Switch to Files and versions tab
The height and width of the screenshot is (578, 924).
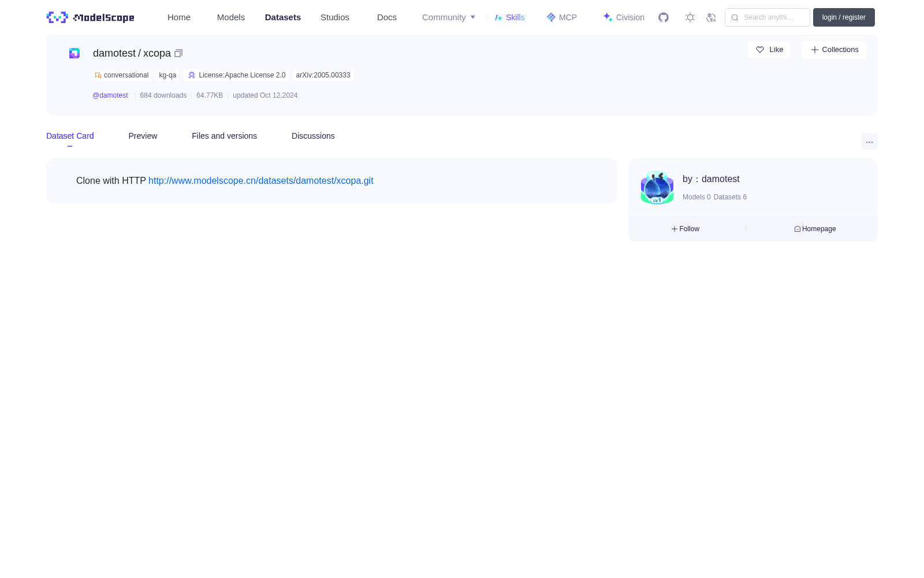pyautogui.click(x=224, y=136)
